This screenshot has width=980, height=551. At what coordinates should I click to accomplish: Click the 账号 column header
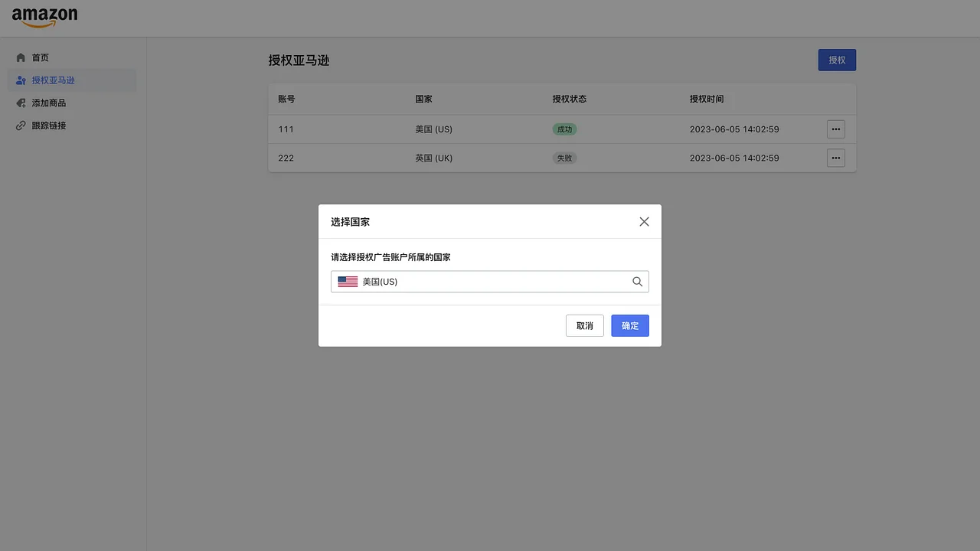click(286, 99)
